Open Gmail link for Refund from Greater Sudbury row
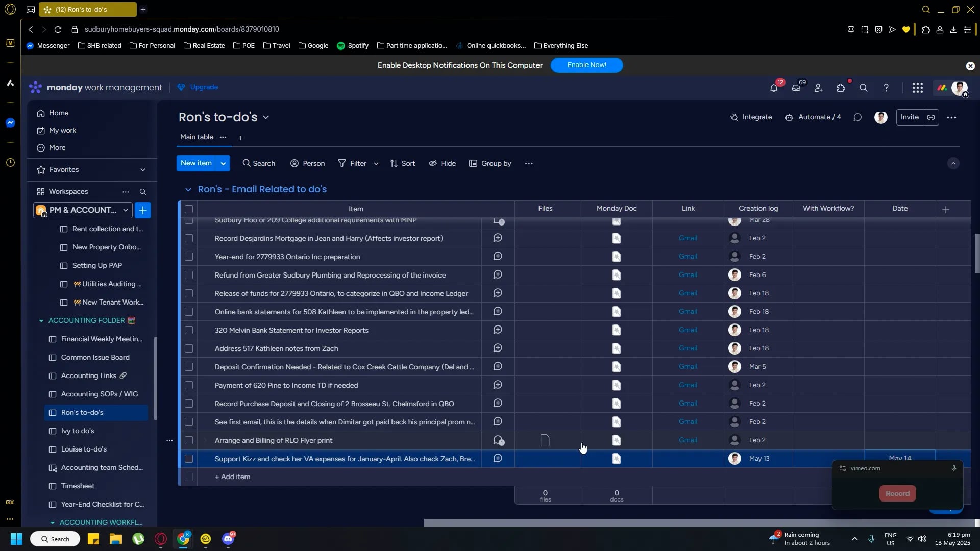The height and width of the screenshot is (551, 980). 688,275
